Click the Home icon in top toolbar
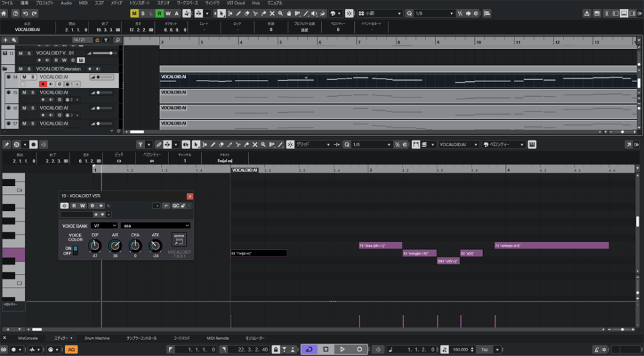Screen dimensions: 644x356 coord(4,13)
